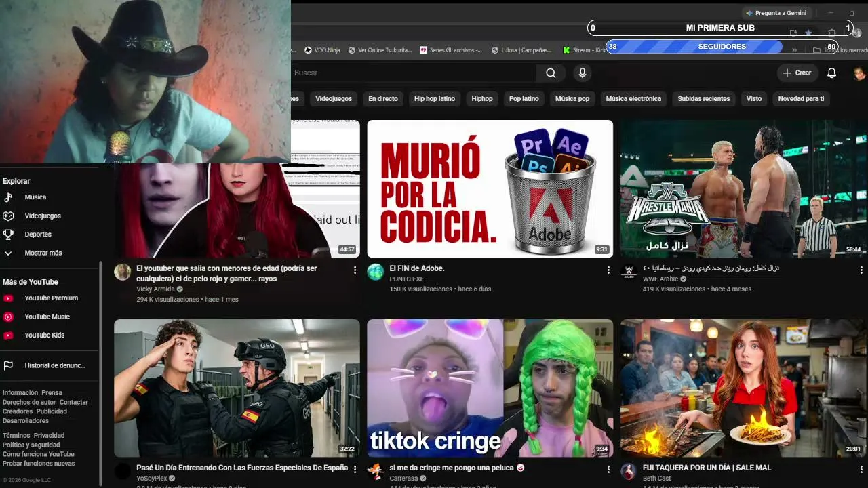Open title FUI TAQUERA POR UN DÍA
868x488 pixels.
coord(707,468)
